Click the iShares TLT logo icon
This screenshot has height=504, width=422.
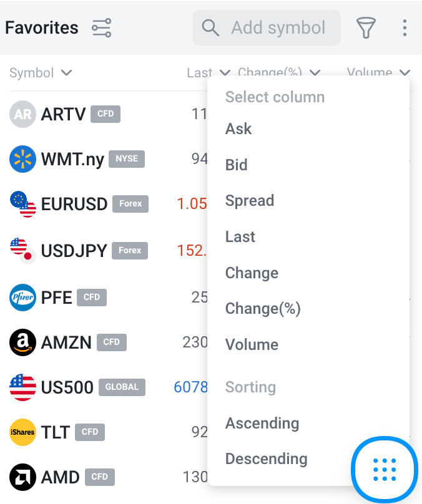click(x=22, y=432)
